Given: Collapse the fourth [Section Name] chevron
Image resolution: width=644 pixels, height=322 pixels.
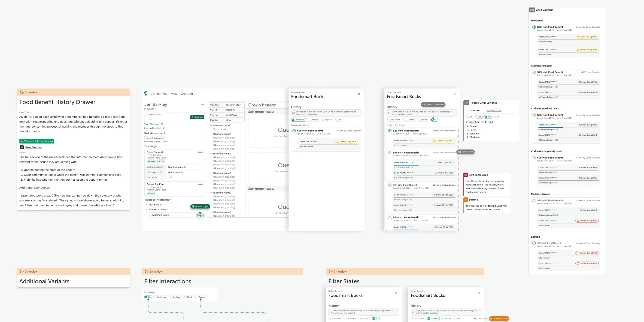Looking at the screenshot, I should point(211,193).
